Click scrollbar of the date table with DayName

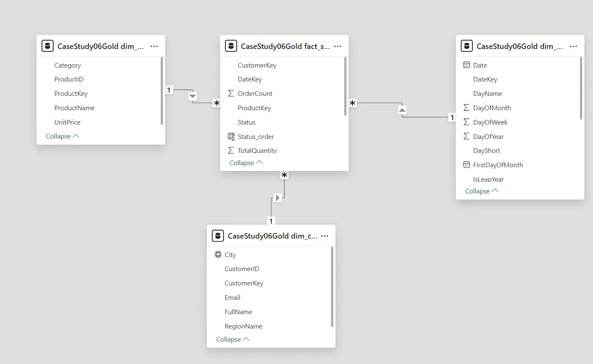pos(581,88)
